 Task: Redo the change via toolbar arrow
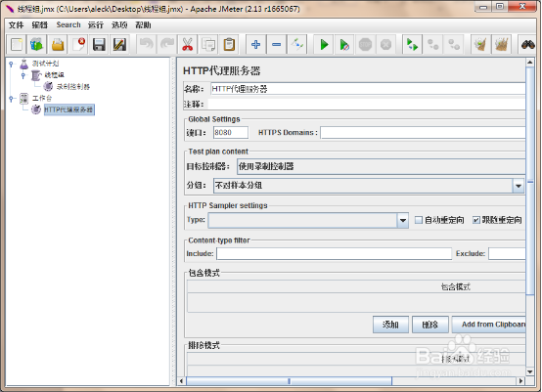[167, 45]
